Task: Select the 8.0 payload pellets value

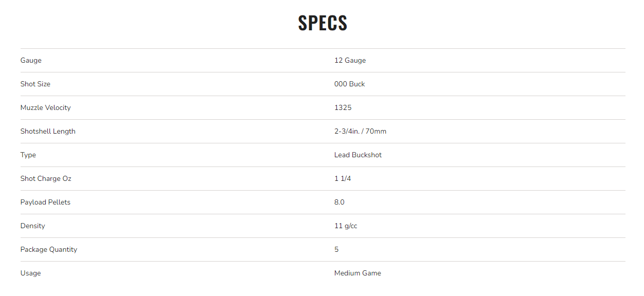Action: click(x=339, y=202)
